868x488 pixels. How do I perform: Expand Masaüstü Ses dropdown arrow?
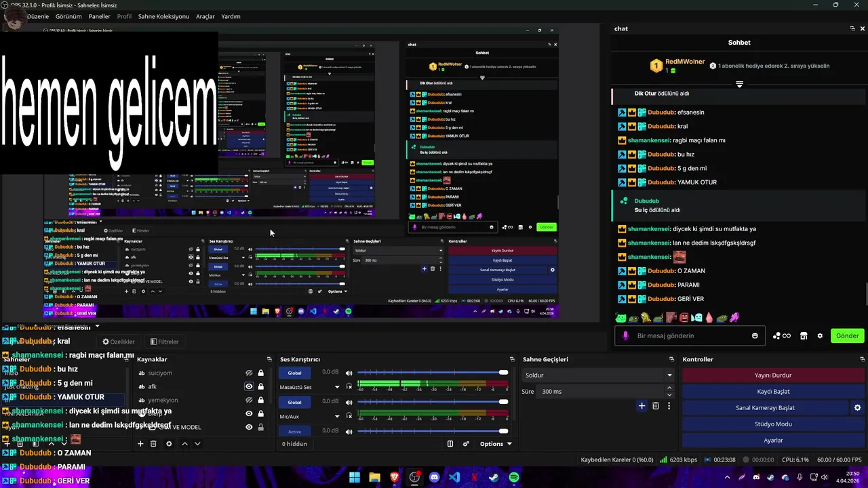tap(337, 387)
